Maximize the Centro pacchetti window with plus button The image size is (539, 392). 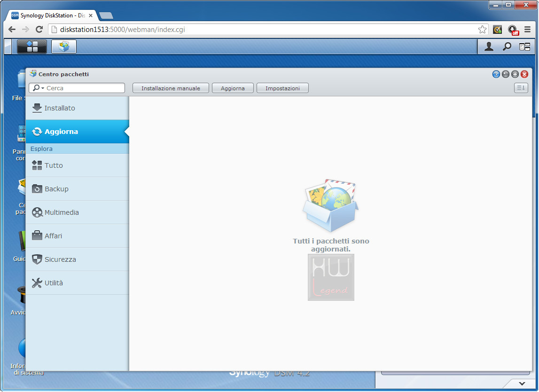(515, 74)
